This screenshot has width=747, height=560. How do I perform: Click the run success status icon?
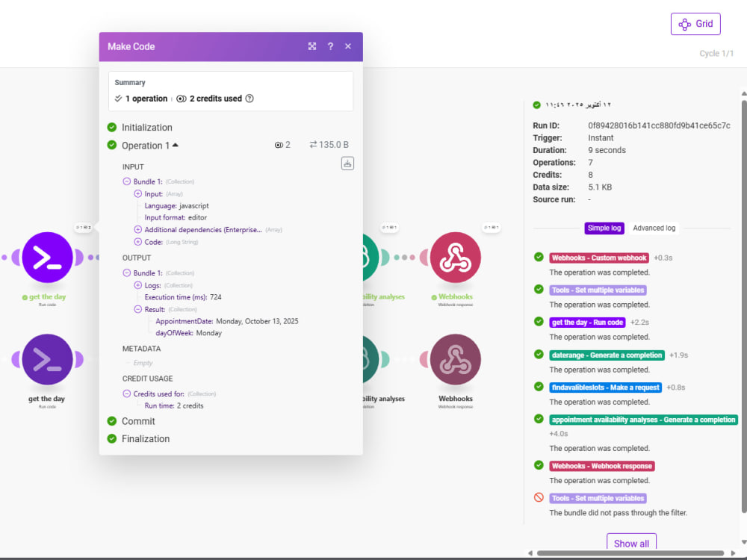tap(537, 105)
